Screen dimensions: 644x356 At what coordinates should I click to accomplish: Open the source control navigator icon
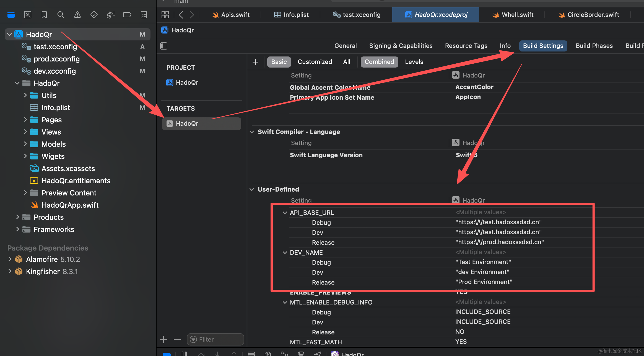(x=28, y=15)
